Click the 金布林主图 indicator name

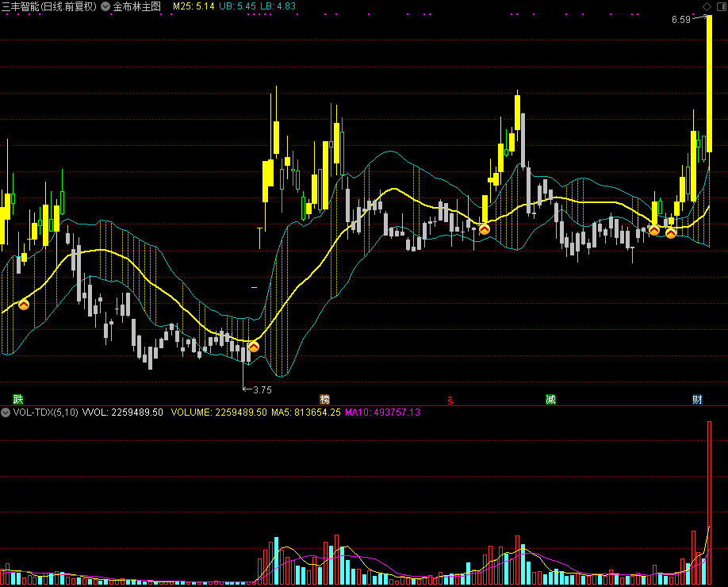[137, 6]
